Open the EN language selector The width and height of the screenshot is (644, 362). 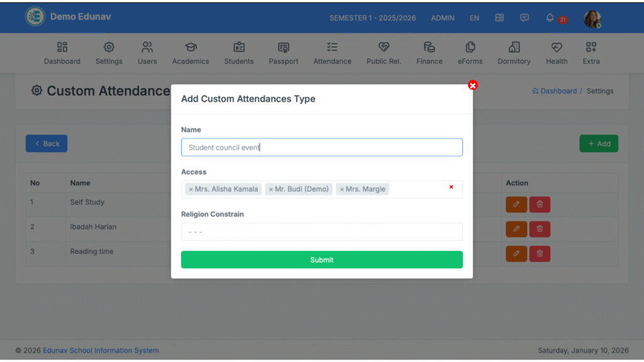click(474, 18)
